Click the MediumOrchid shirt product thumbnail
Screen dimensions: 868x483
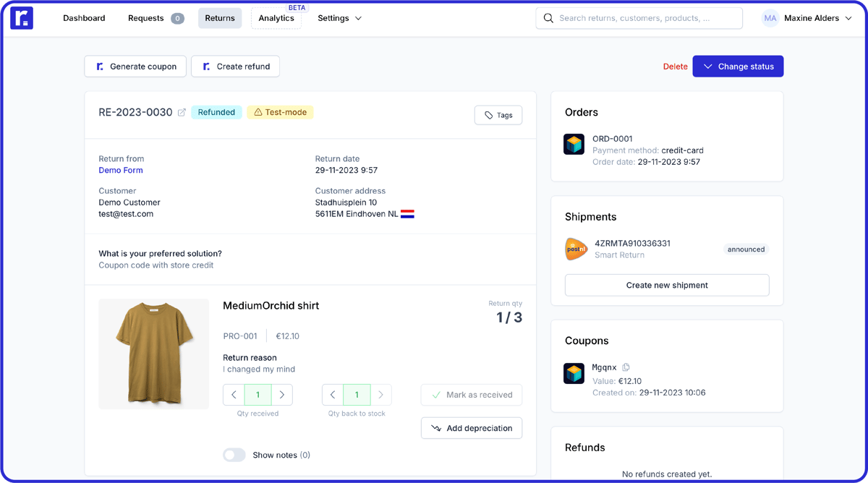(x=154, y=354)
